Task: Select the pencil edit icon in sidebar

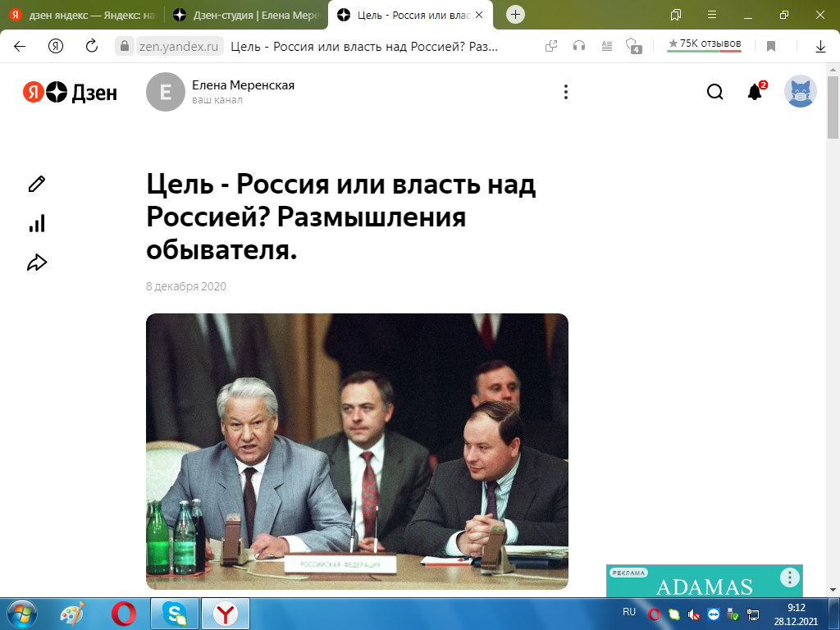Action: [36, 184]
